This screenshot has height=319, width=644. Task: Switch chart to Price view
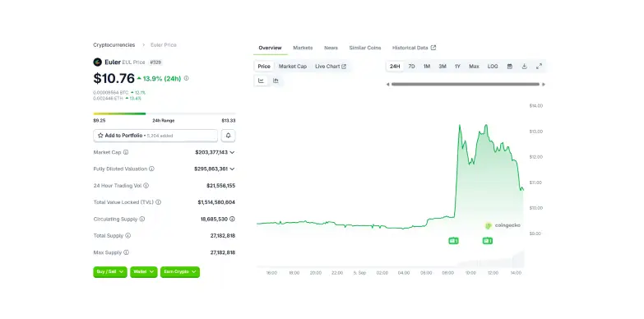coord(264,66)
